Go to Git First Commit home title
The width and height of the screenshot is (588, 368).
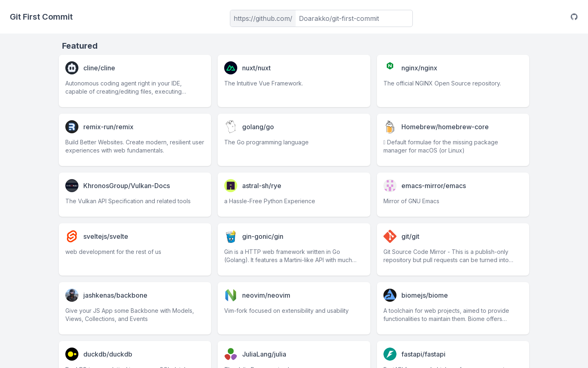point(41,17)
